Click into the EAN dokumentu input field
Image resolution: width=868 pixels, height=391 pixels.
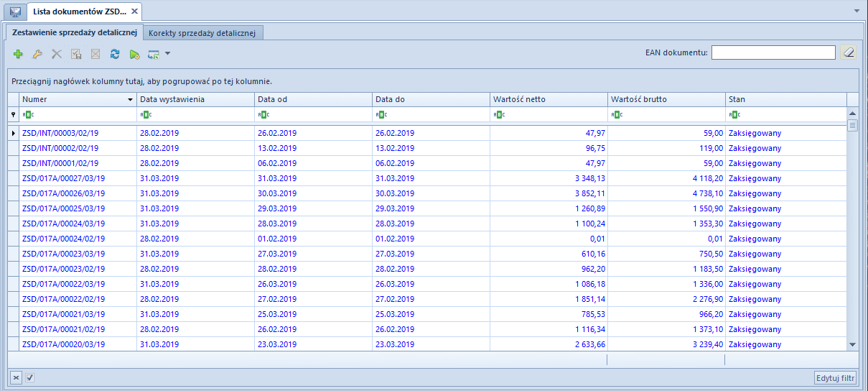[x=773, y=52]
